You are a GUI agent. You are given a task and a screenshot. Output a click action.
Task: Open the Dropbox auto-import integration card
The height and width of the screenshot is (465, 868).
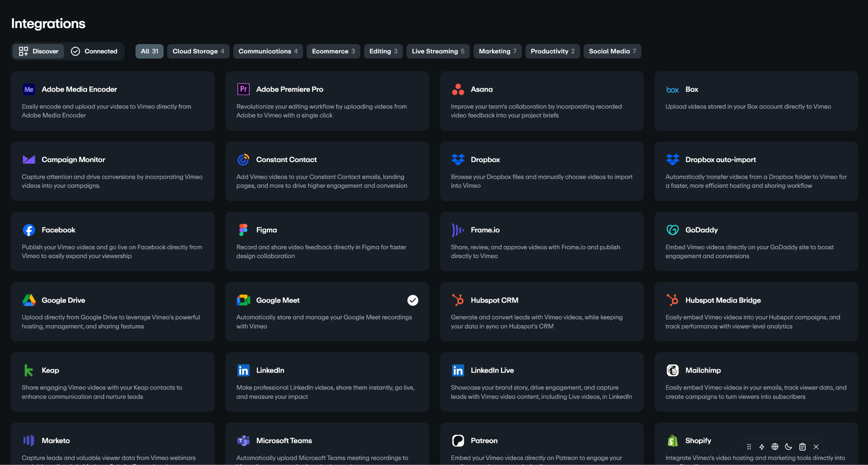pos(756,171)
